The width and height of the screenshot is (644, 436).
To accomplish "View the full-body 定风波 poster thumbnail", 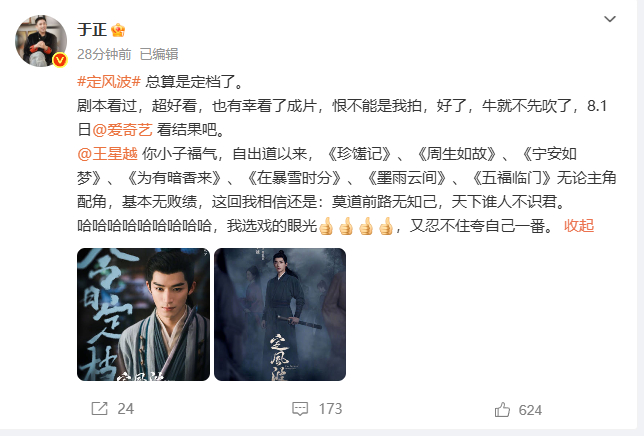I will tap(280, 314).
